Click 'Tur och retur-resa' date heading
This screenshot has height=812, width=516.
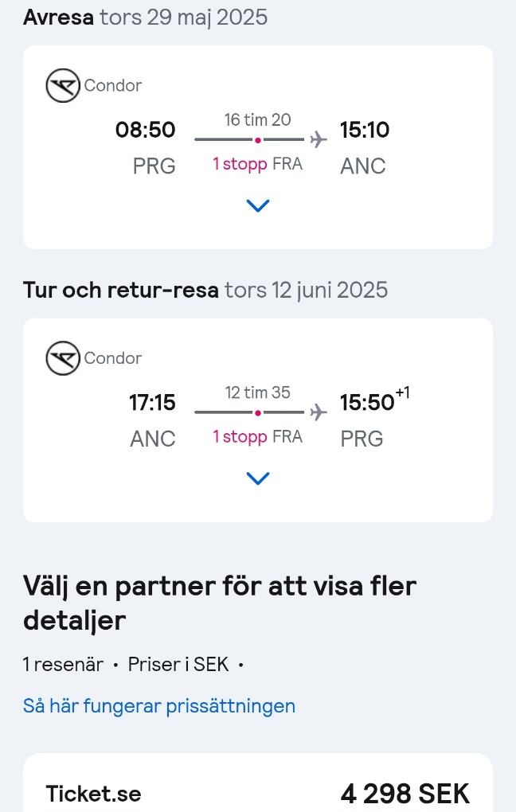coord(205,290)
